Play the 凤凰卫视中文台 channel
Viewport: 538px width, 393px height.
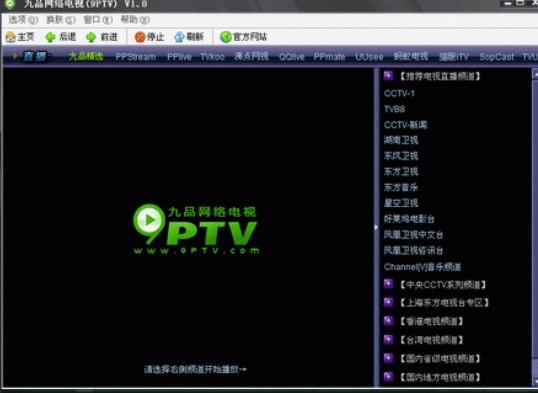(413, 235)
